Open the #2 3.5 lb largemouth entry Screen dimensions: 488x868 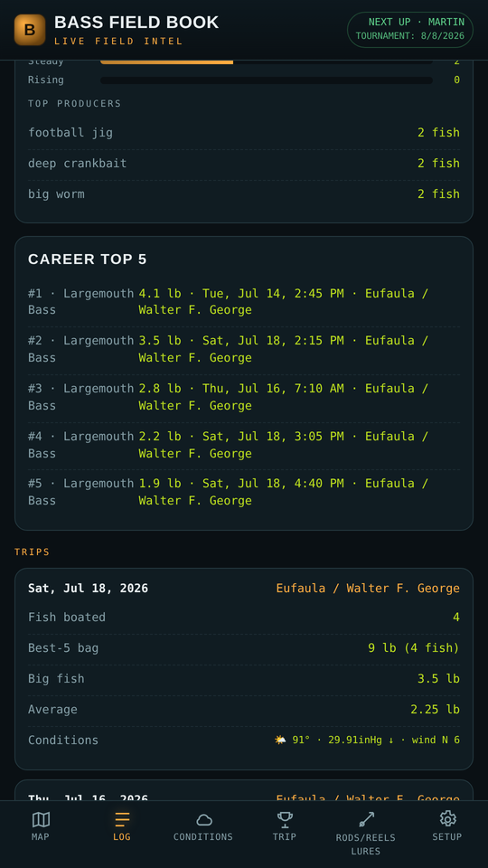[x=244, y=349]
